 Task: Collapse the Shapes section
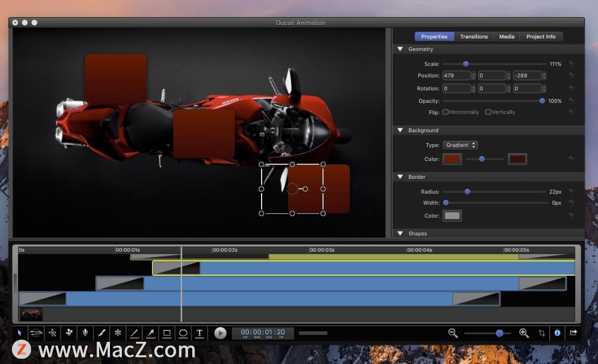400,233
